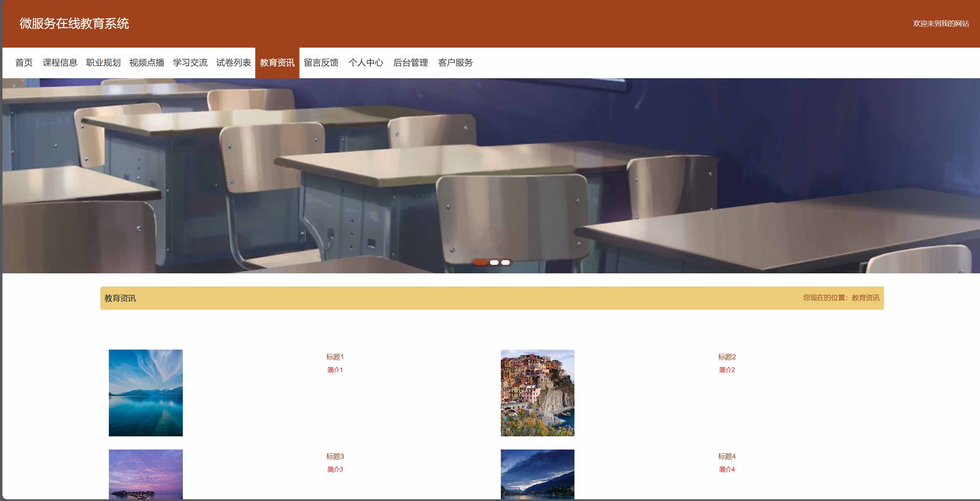Open the 首页 navigation item
The height and width of the screenshot is (501, 980).
coord(24,63)
